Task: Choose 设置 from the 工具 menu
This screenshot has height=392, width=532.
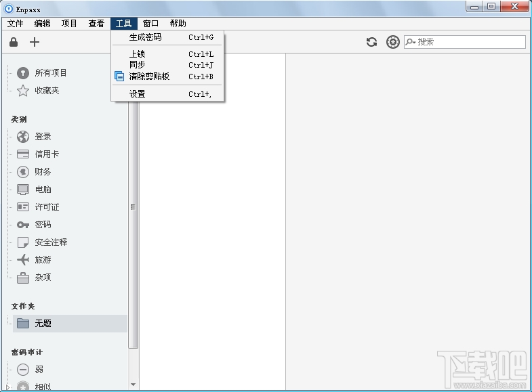Action: (167, 94)
